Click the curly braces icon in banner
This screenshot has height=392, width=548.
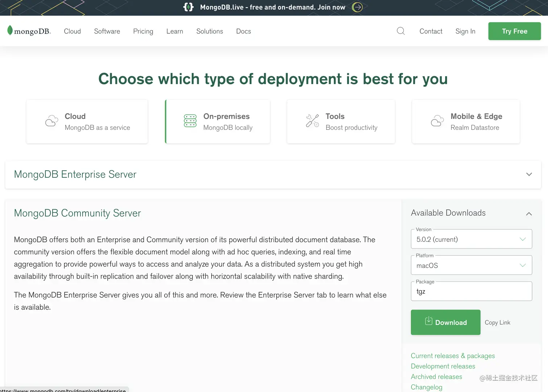pos(188,7)
